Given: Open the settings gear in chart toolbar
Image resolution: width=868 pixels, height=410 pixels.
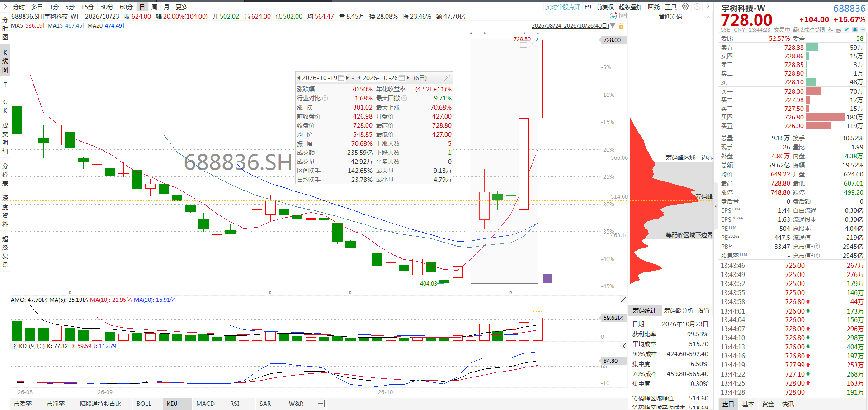Looking at the screenshot, I should (x=685, y=6).
